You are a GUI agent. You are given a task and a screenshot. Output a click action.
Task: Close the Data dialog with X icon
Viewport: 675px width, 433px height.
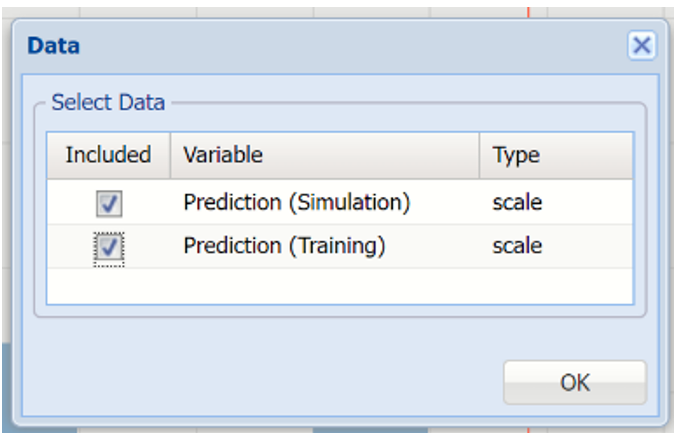coord(641,45)
